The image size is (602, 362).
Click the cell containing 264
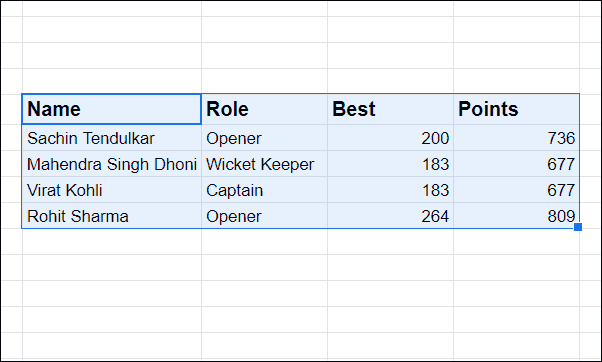pyautogui.click(x=390, y=216)
